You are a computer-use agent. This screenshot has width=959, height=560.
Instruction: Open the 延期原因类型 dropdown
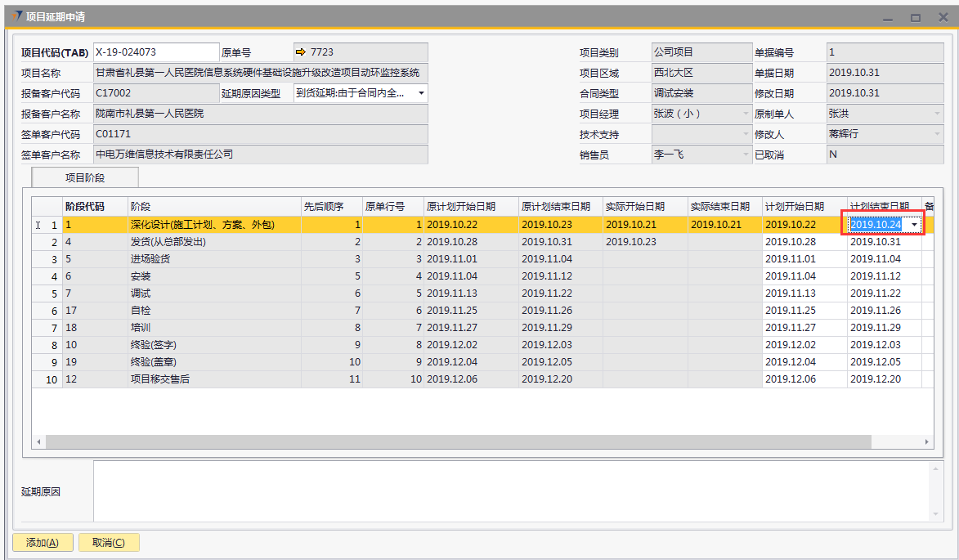420,93
